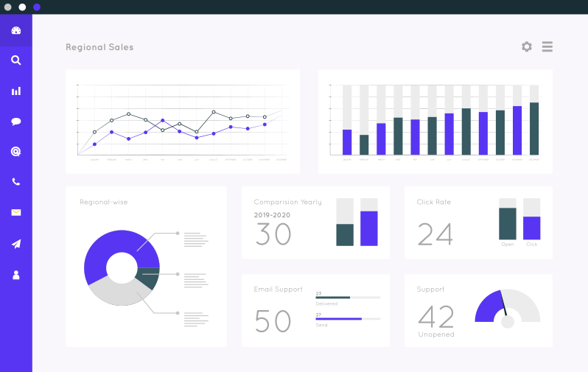Open the envelope mail icon
Image resolution: width=588 pixels, height=372 pixels.
click(16, 213)
